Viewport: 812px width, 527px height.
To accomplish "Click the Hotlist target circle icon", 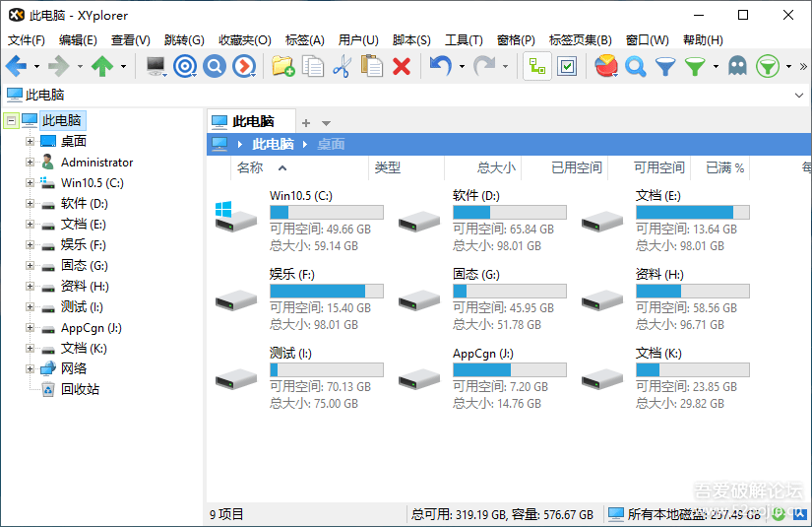I will click(x=185, y=66).
